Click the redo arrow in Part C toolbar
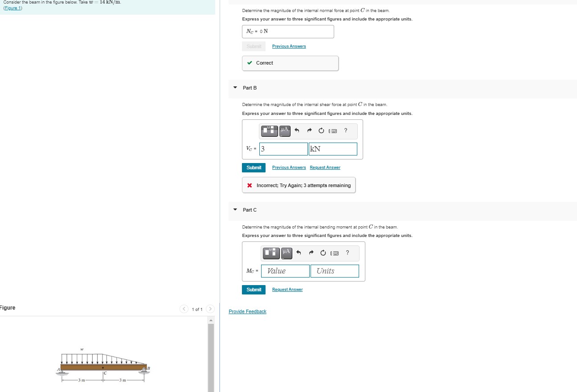 pyautogui.click(x=312, y=253)
